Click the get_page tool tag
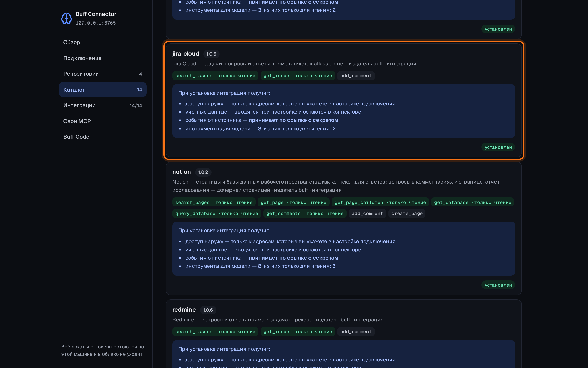The height and width of the screenshot is (368, 588). (x=294, y=202)
